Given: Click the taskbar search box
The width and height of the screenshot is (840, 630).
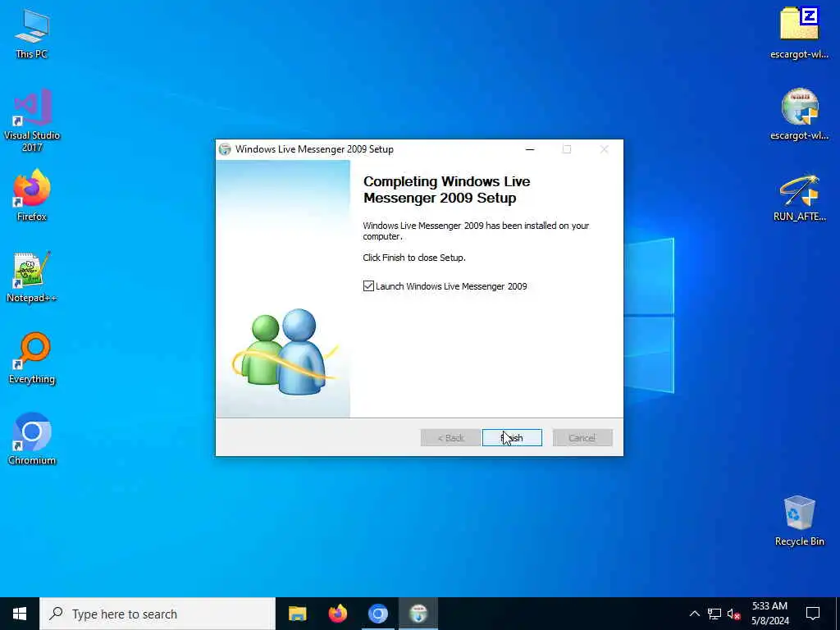Looking at the screenshot, I should point(157,614).
